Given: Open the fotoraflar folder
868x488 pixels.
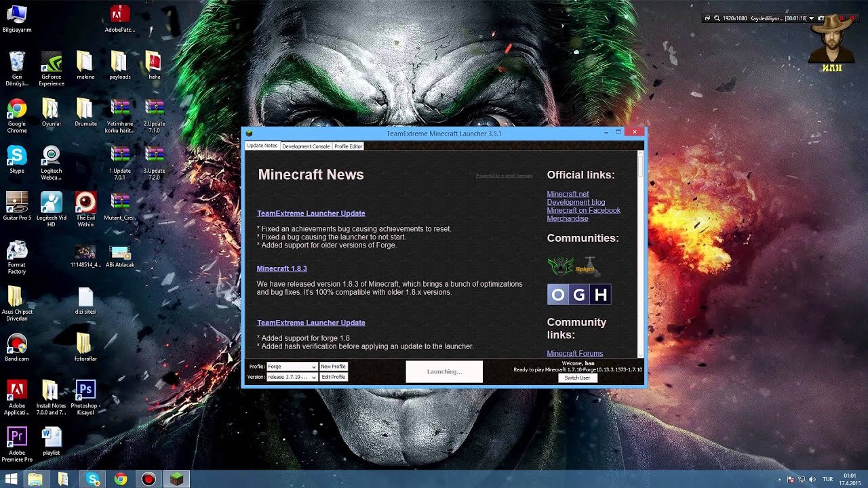Looking at the screenshot, I should (x=84, y=347).
